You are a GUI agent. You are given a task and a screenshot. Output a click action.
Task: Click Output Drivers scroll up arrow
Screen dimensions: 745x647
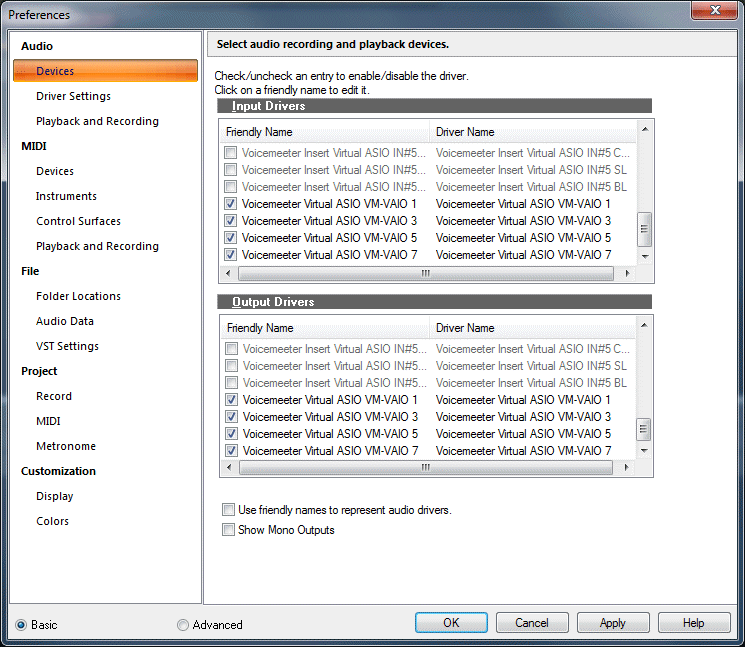(x=644, y=325)
